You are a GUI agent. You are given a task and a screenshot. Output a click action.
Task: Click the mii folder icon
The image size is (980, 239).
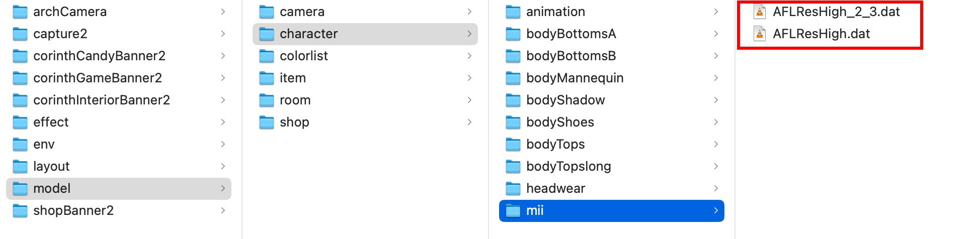[x=513, y=211]
